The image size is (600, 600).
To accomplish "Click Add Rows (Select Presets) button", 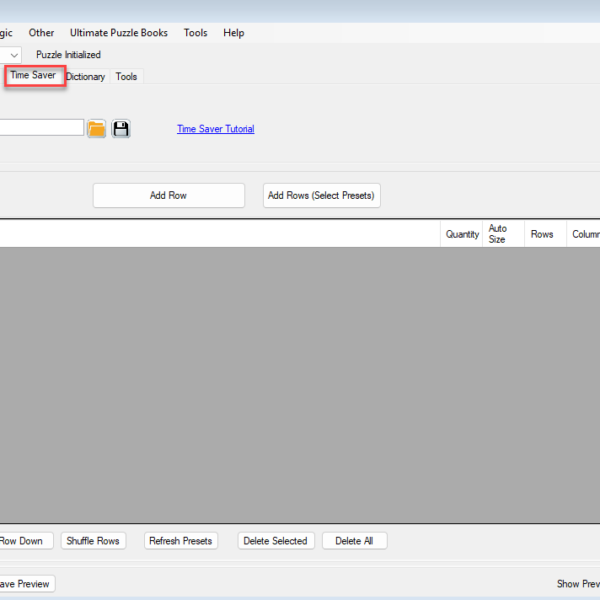I will click(321, 195).
